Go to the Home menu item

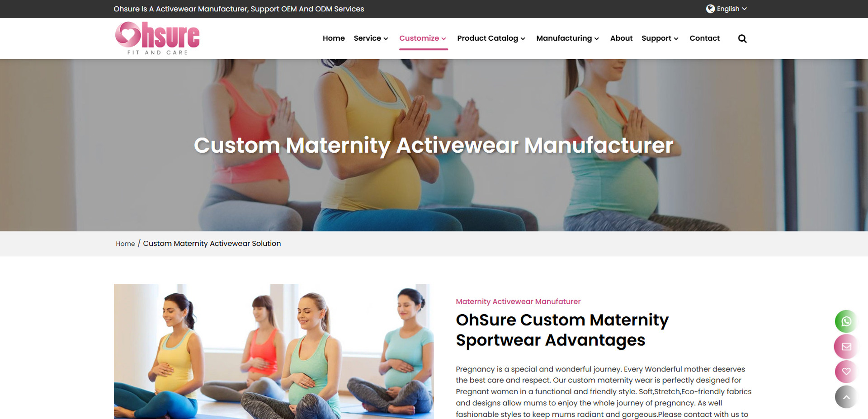coord(334,38)
